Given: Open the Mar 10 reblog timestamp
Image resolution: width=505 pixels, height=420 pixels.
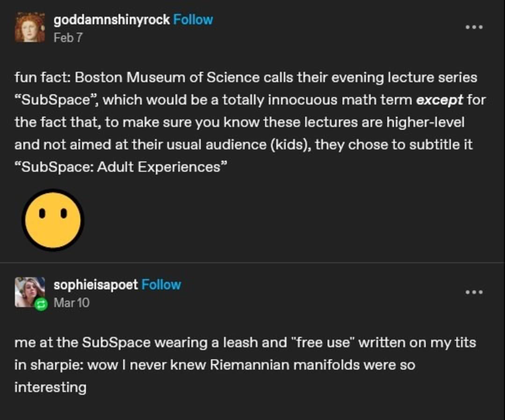Looking at the screenshot, I should [72, 303].
